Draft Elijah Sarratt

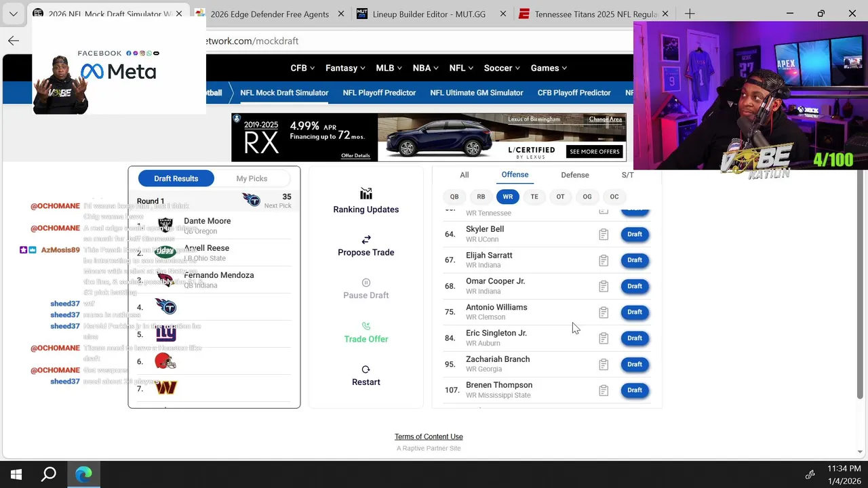click(635, 260)
